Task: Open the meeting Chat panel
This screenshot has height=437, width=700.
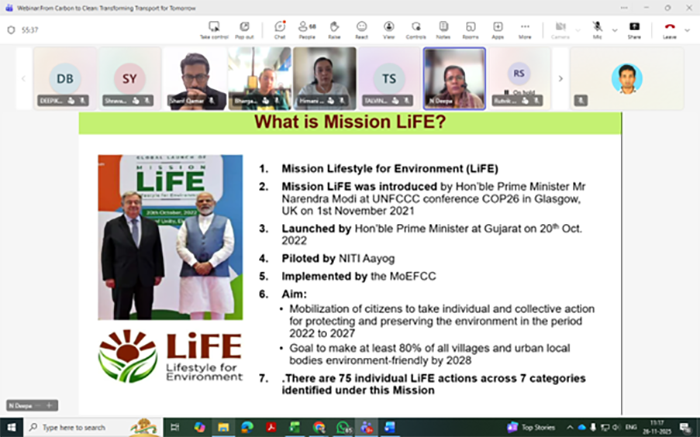Action: pyautogui.click(x=280, y=28)
